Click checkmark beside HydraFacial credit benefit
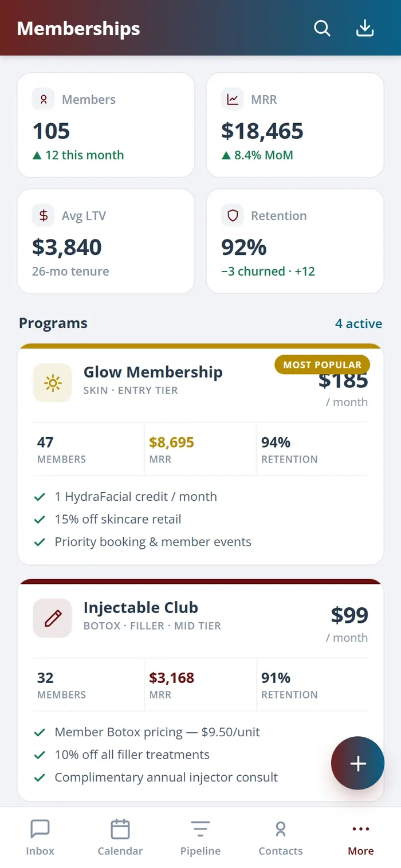 coord(40,497)
